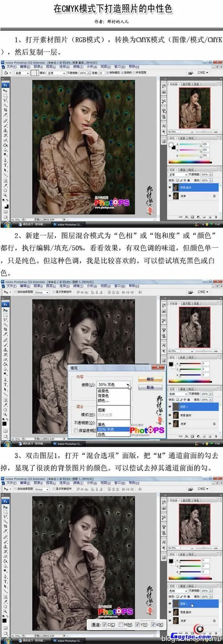
Task: Open 前景 fill source dropdown in first screenshot
Action: point(22,73)
